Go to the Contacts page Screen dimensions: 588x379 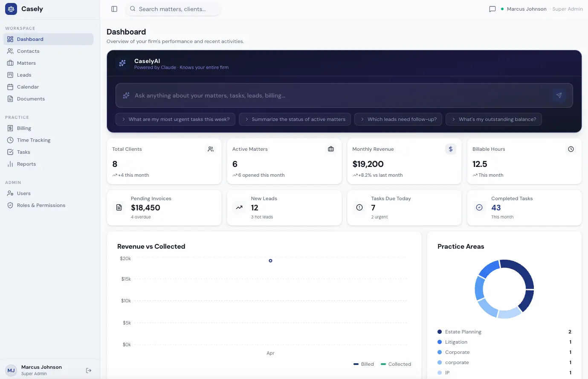click(x=49, y=51)
